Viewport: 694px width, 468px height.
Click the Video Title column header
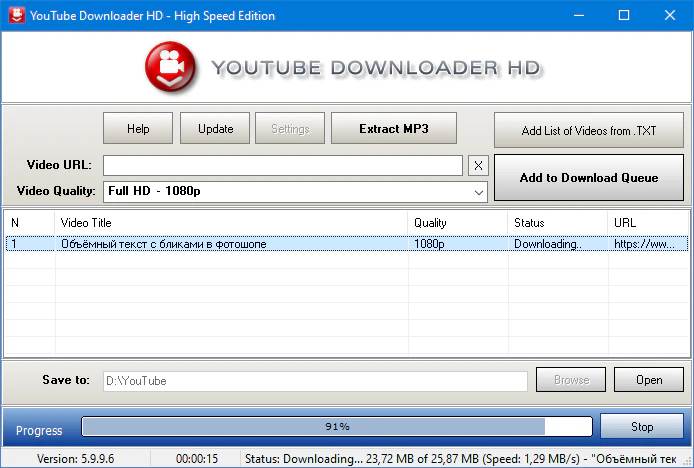pyautogui.click(x=230, y=222)
